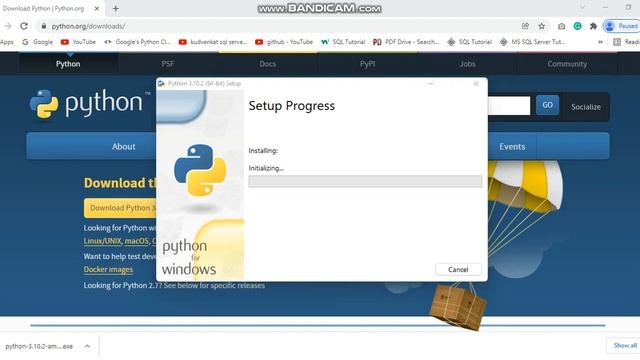Click the address bar showing python.org/downloads
Viewport: 640px width, 360px height.
(x=88, y=26)
